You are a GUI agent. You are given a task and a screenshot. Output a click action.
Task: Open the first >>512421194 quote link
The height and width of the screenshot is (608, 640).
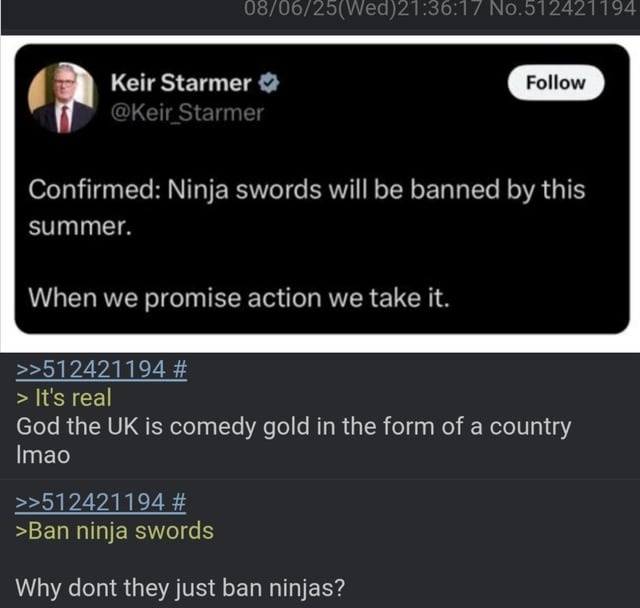click(90, 369)
